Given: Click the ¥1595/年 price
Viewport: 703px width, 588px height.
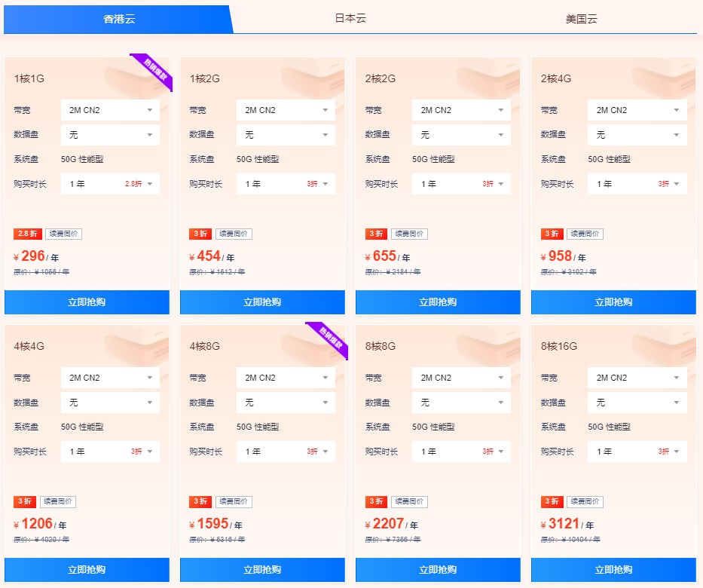Looking at the screenshot, I should [x=215, y=524].
